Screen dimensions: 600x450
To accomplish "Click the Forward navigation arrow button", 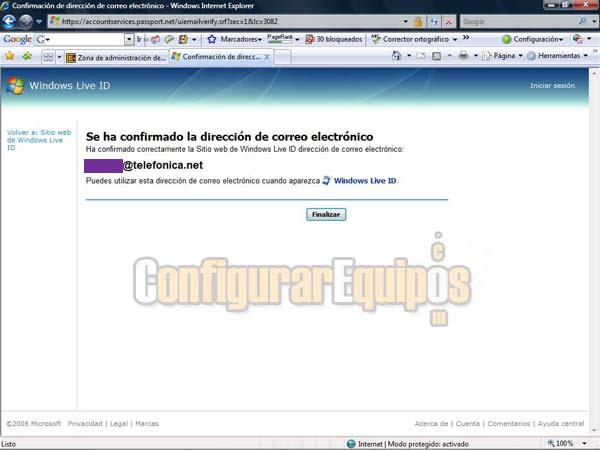I will [x=26, y=21].
